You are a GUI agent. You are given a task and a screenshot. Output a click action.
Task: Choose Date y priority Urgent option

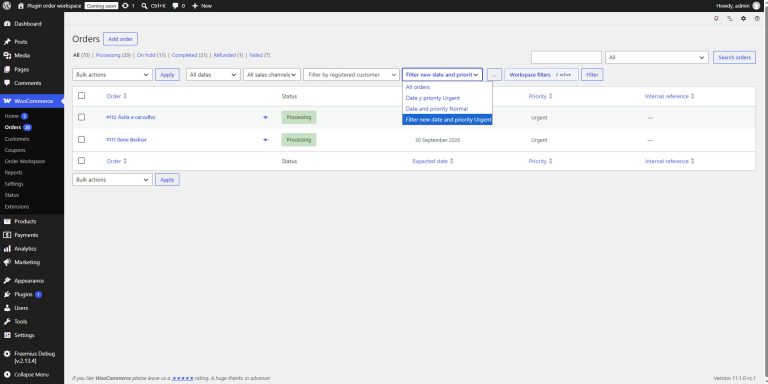[447, 98]
